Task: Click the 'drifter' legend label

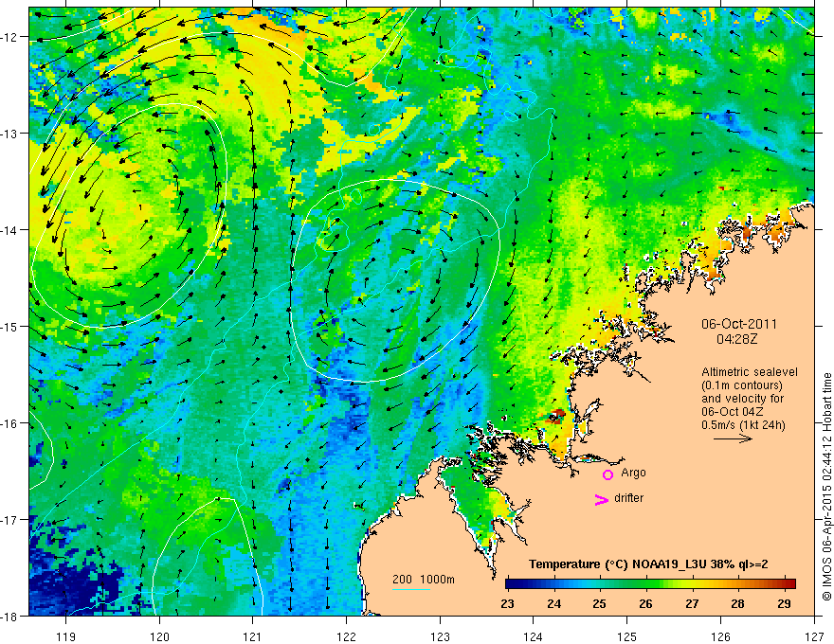Action: pos(628,498)
